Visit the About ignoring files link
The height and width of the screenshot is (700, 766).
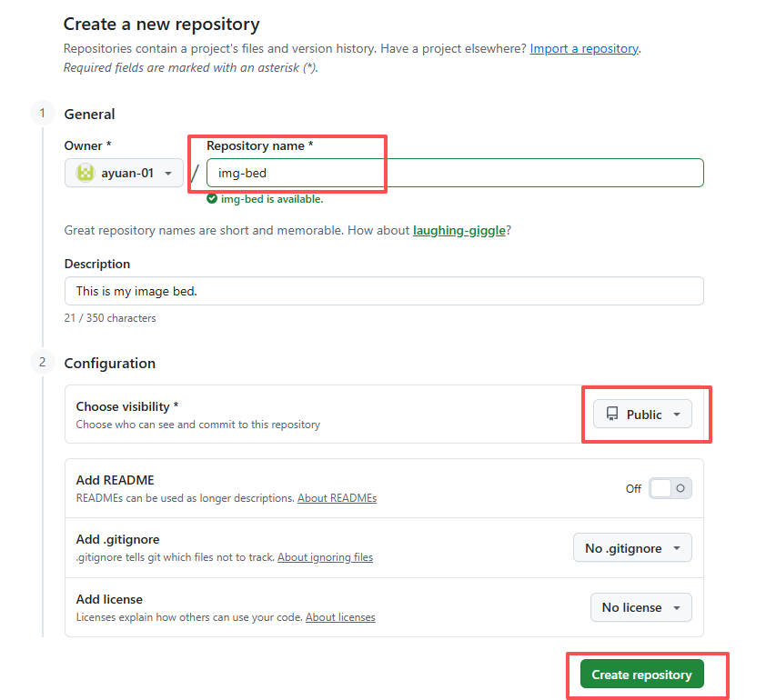pyautogui.click(x=325, y=557)
